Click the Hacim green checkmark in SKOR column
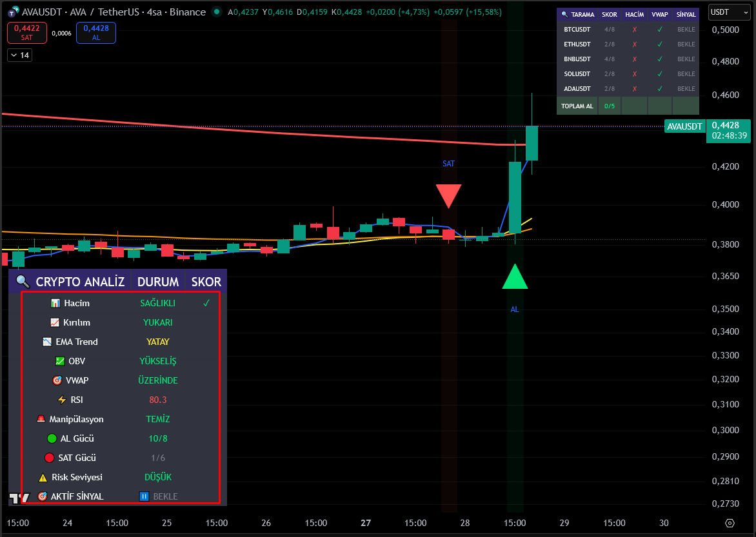This screenshot has height=537, width=756. coord(206,303)
